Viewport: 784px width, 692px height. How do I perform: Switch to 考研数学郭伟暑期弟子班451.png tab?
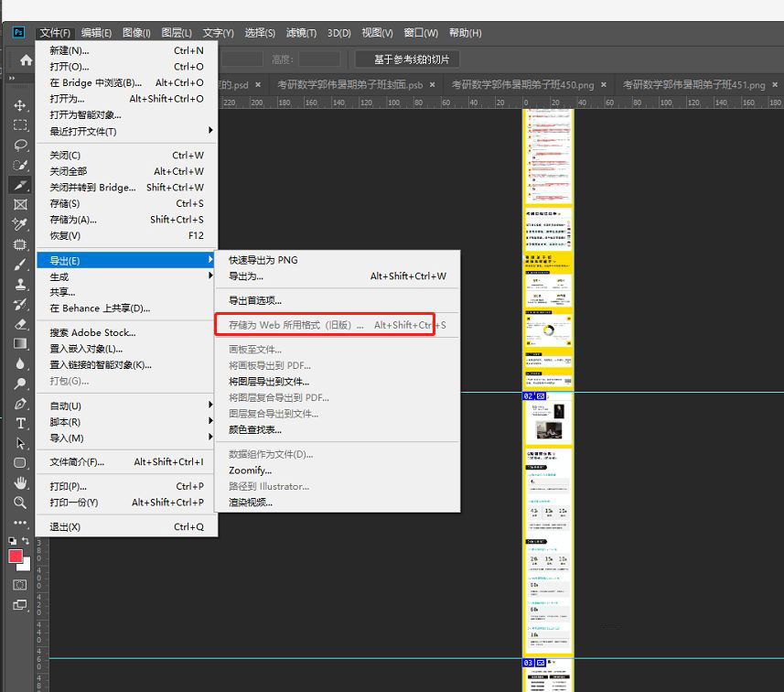tap(693, 85)
